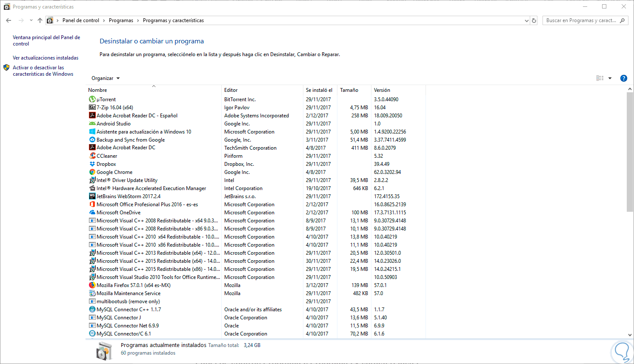Screen dimensions: 634x364
Task: Click the magnifier icon in the search box
Action: [623, 20]
